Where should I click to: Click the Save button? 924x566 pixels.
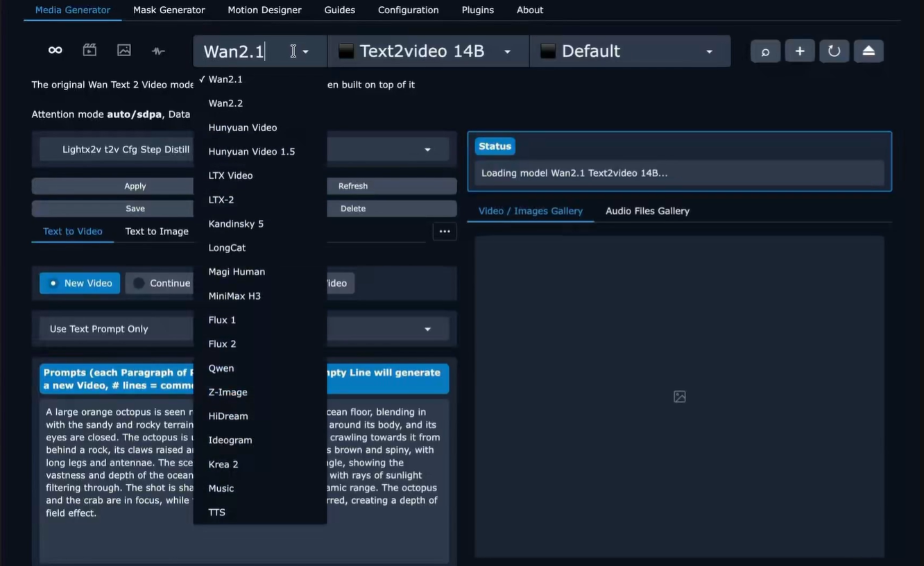tap(135, 208)
